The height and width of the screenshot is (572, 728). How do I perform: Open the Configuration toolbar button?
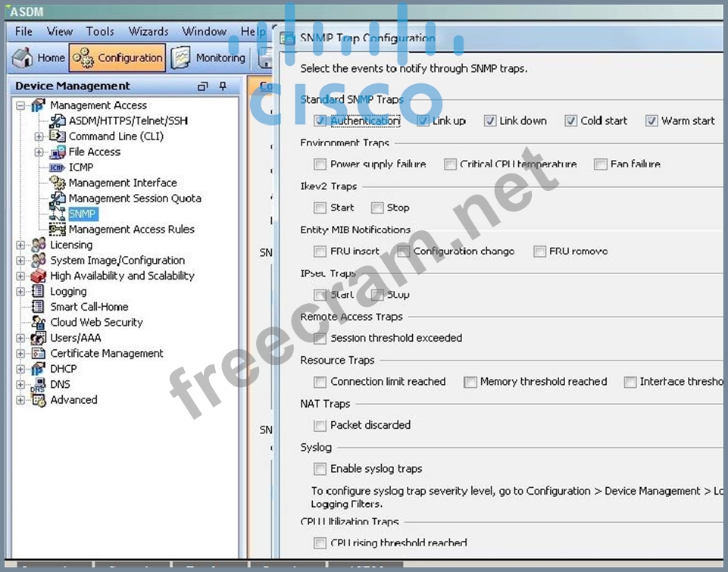[x=83, y=58]
